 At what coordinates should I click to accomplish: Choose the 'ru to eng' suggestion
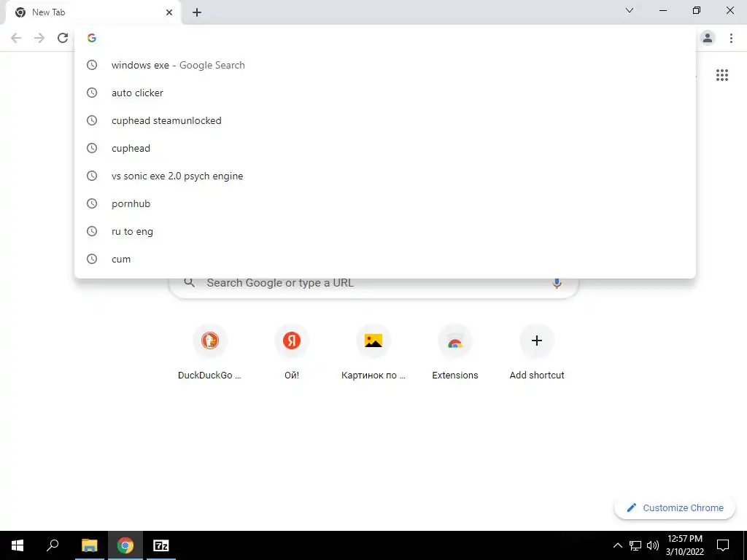point(385,231)
